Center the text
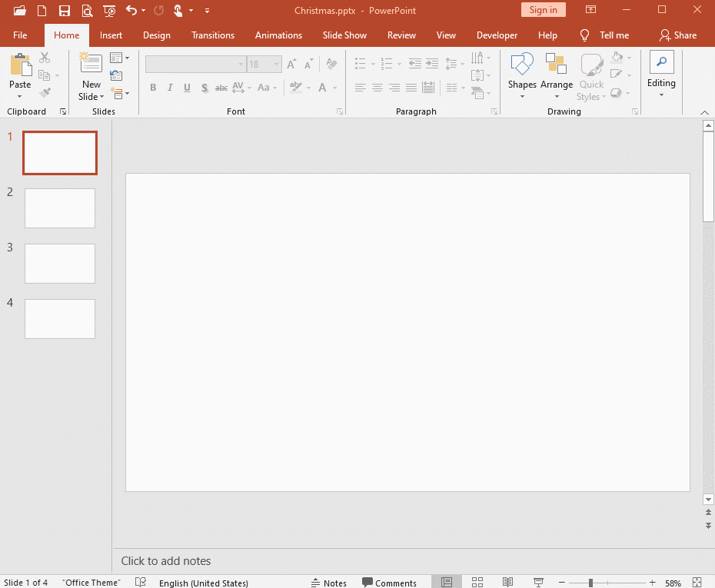This screenshot has height=588, width=715. (377, 88)
